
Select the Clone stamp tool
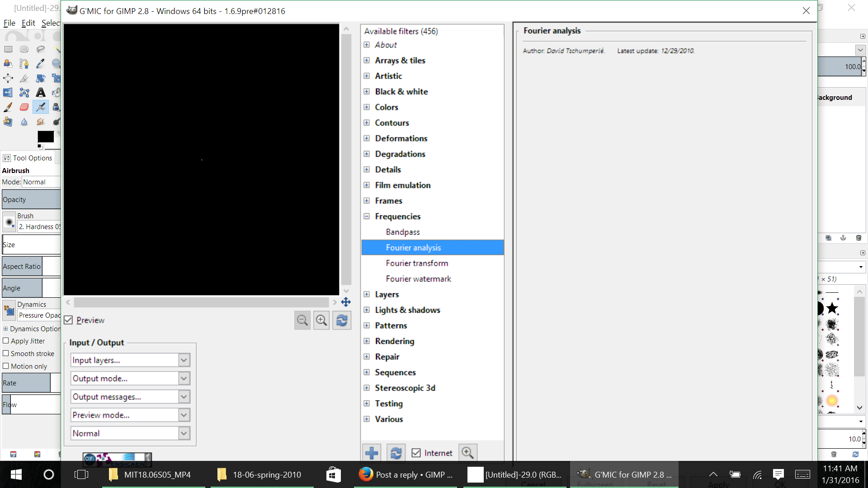(x=8, y=122)
